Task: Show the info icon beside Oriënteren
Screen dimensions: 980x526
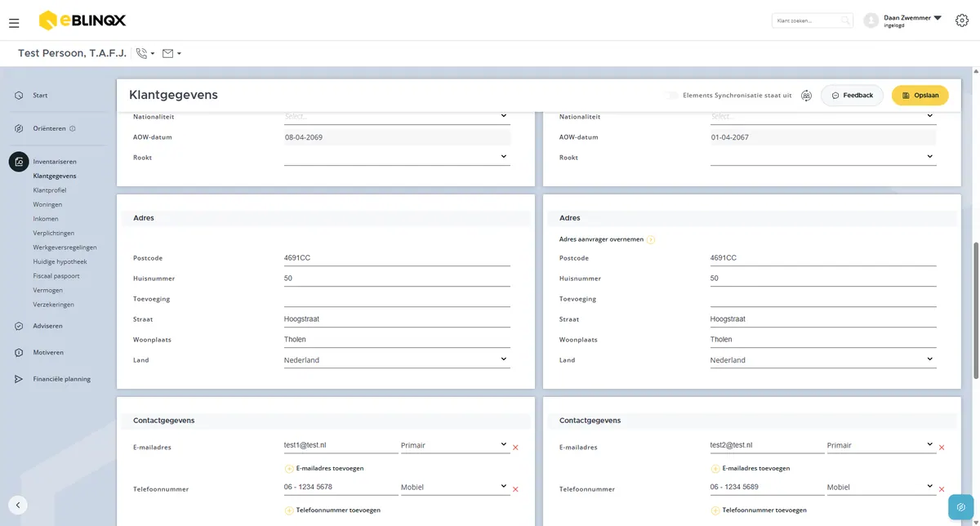Action: tap(73, 128)
